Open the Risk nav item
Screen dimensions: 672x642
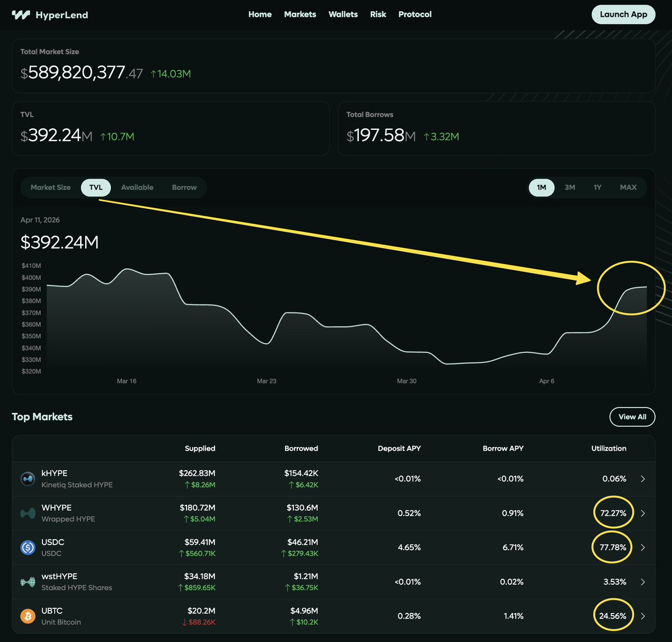click(378, 15)
